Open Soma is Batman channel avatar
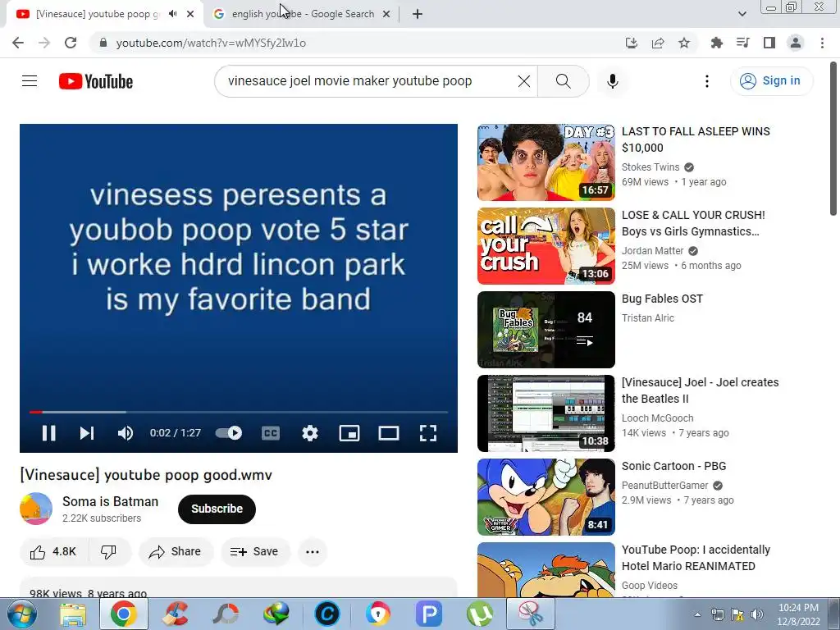 [x=36, y=509]
